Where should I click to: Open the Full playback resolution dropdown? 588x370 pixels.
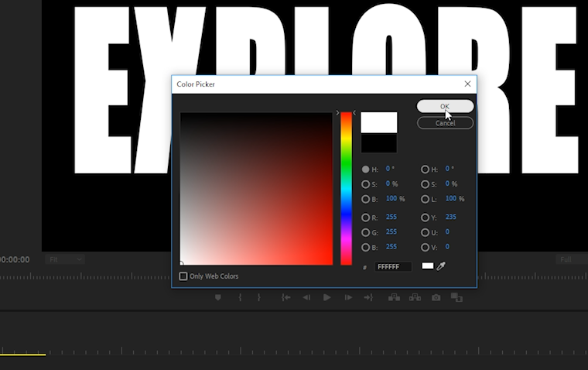pyautogui.click(x=571, y=259)
